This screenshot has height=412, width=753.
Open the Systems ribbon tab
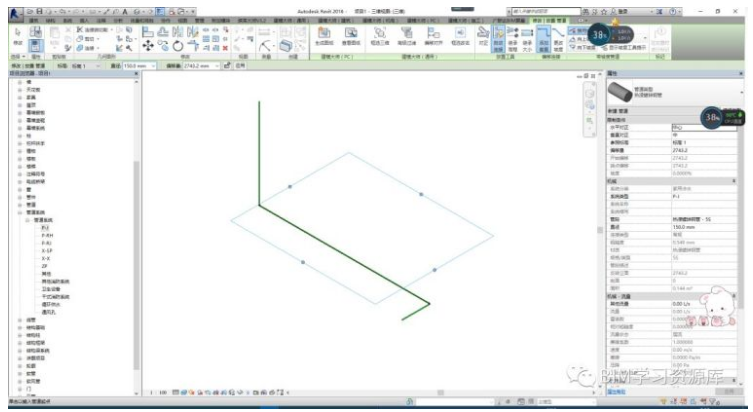pos(67,21)
